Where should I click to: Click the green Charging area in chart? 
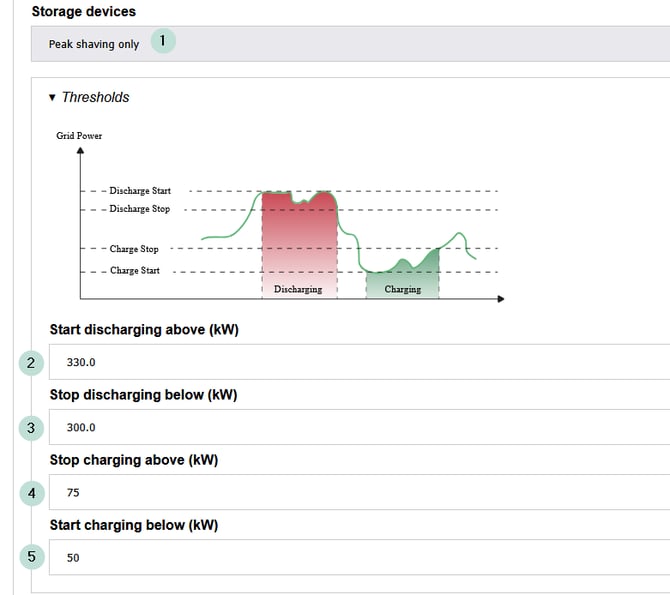tap(403, 278)
